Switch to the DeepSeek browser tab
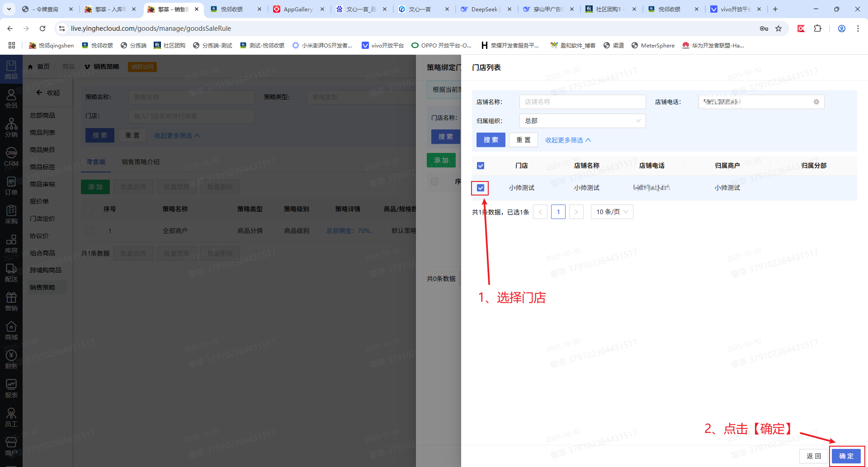The width and height of the screenshot is (868, 467). tap(484, 9)
